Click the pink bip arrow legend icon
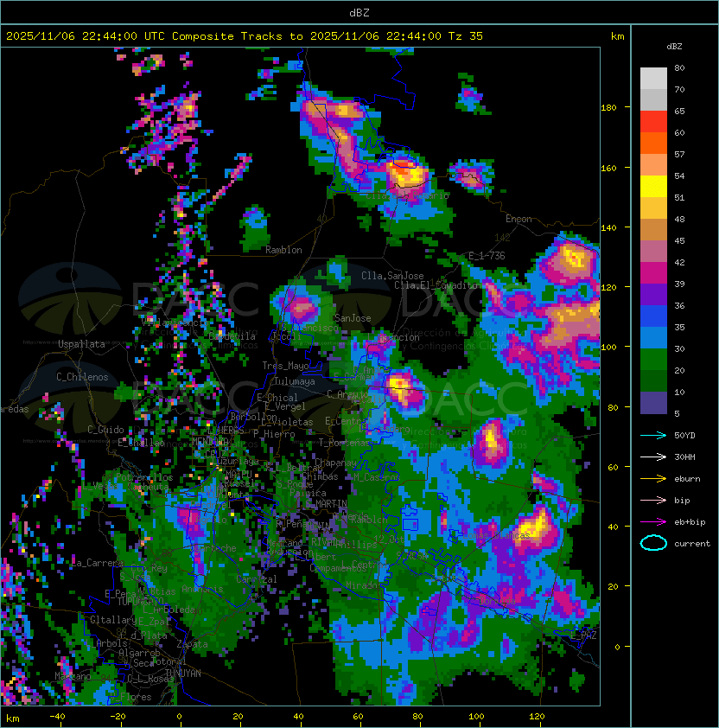Screen dimensions: 719x728 (653, 501)
